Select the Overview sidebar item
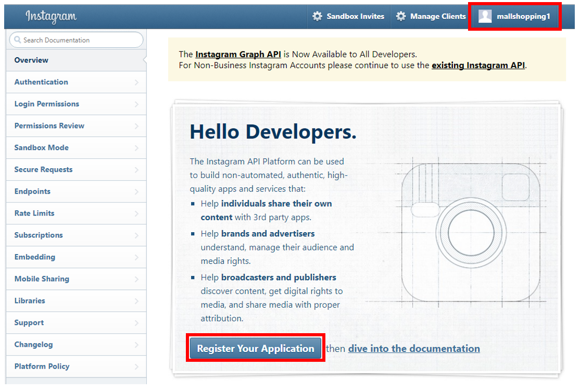 tap(76, 60)
